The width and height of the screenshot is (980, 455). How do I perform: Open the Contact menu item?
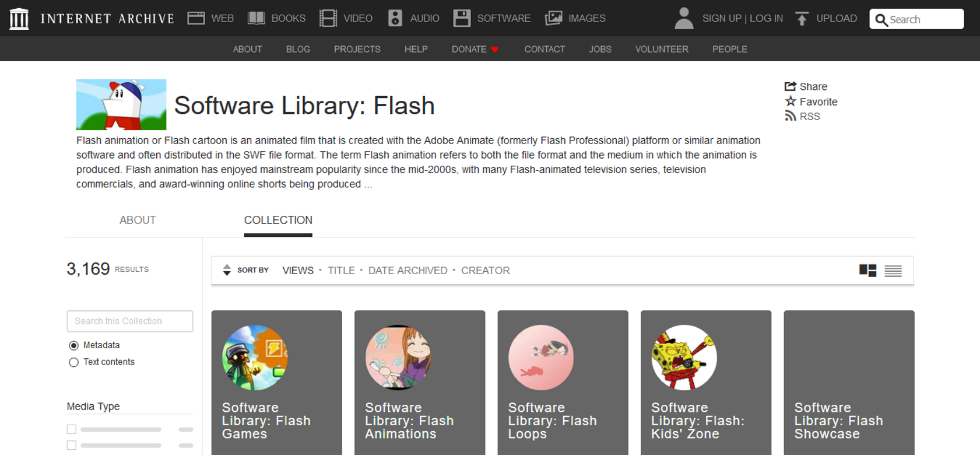pos(545,49)
